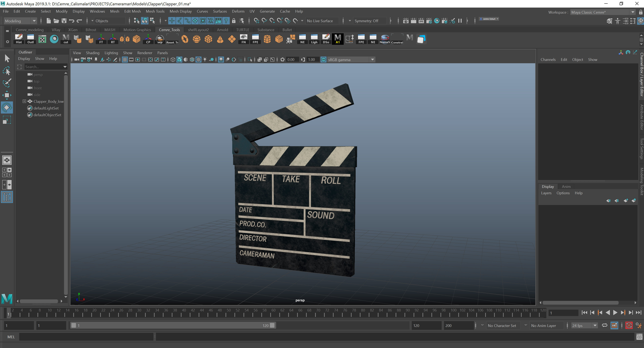Activate the Paint Selection tool
The width and height of the screenshot is (644, 348).
[x=7, y=83]
